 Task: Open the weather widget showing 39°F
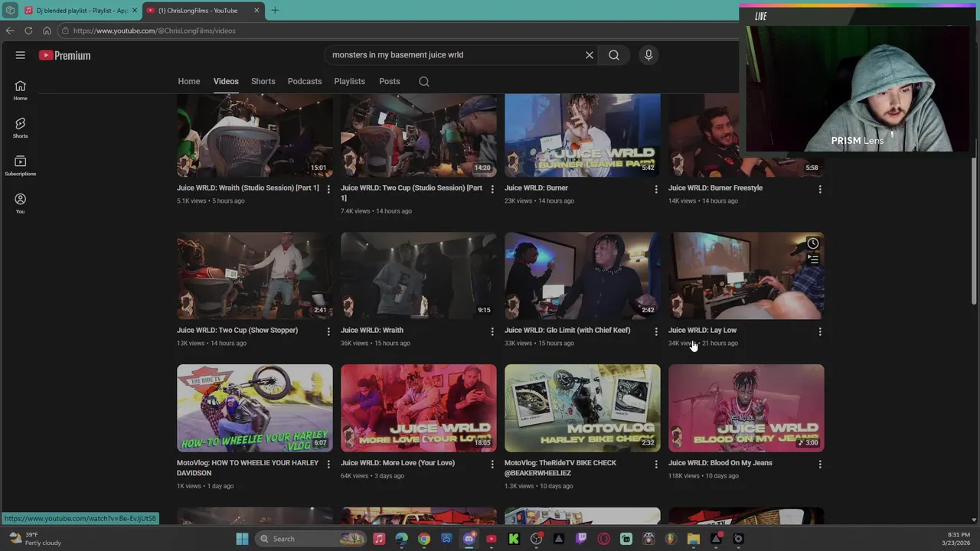pos(34,539)
